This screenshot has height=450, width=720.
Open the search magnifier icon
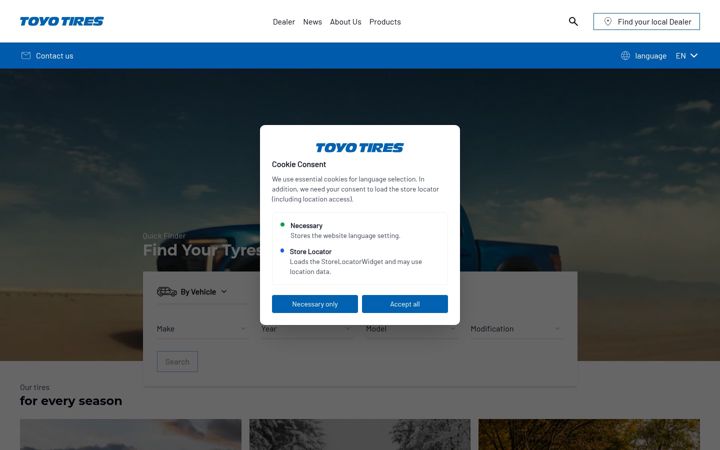[x=573, y=21]
